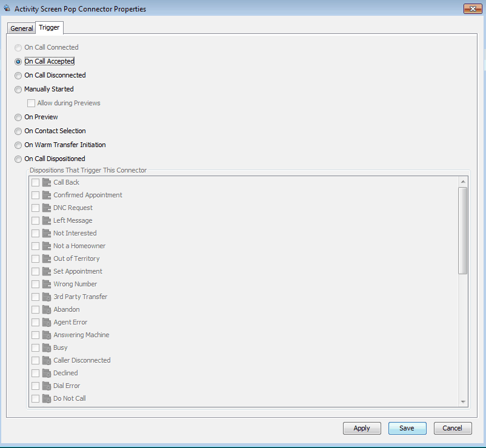
Task: Click the Agent Error disposition icon
Action: tap(47, 322)
